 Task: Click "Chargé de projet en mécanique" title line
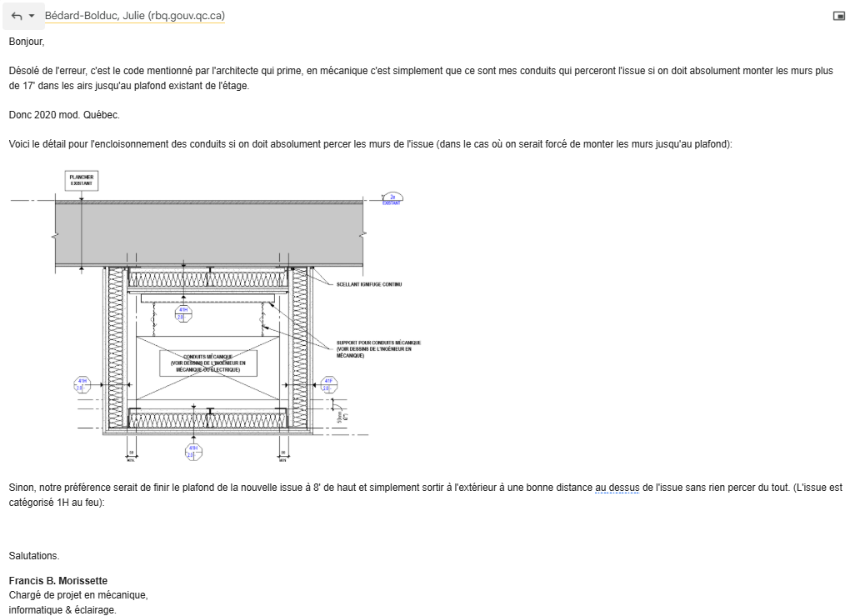78,595
